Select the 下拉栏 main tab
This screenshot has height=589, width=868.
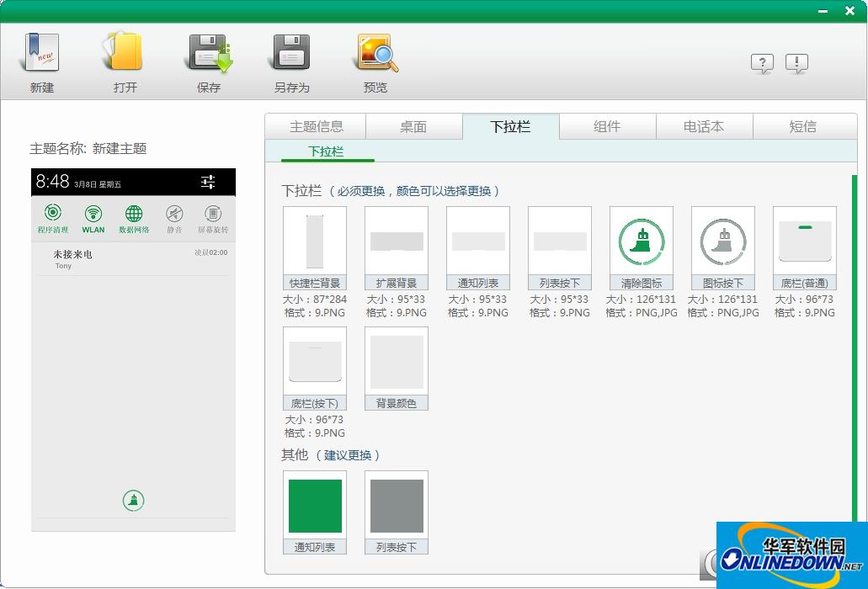[510, 127]
